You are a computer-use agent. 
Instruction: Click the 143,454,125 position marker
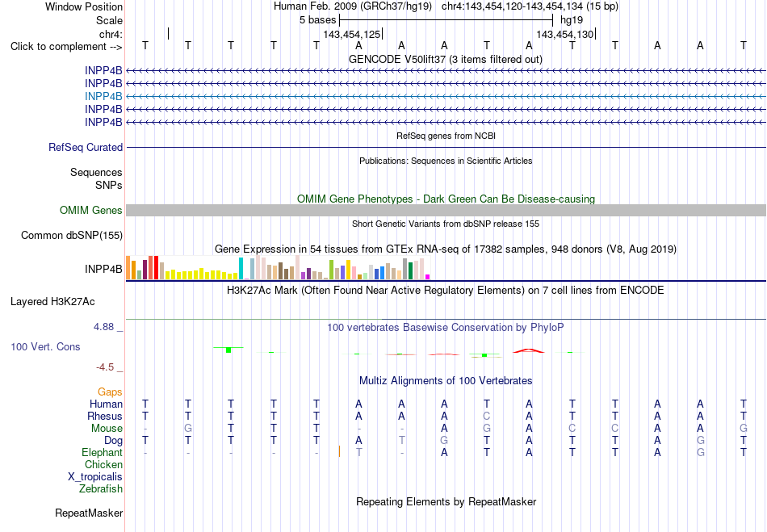pyautogui.click(x=353, y=34)
